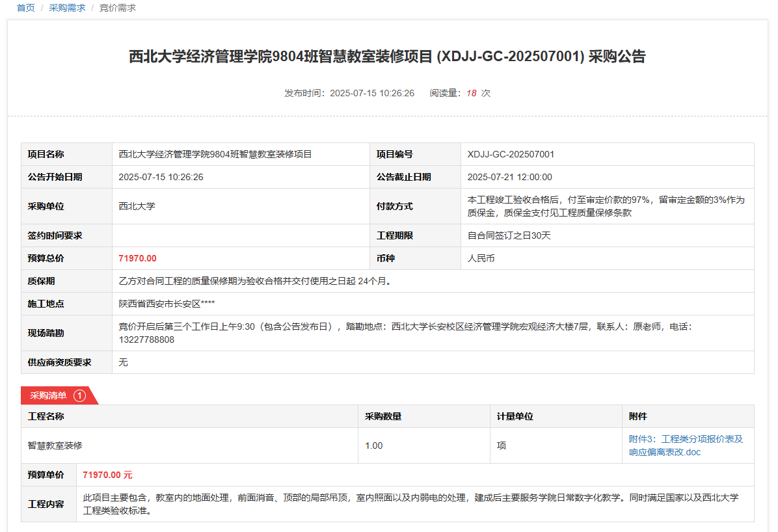The width and height of the screenshot is (778, 532).
Task: Click the 付款方式 description text
Action: click(606, 206)
